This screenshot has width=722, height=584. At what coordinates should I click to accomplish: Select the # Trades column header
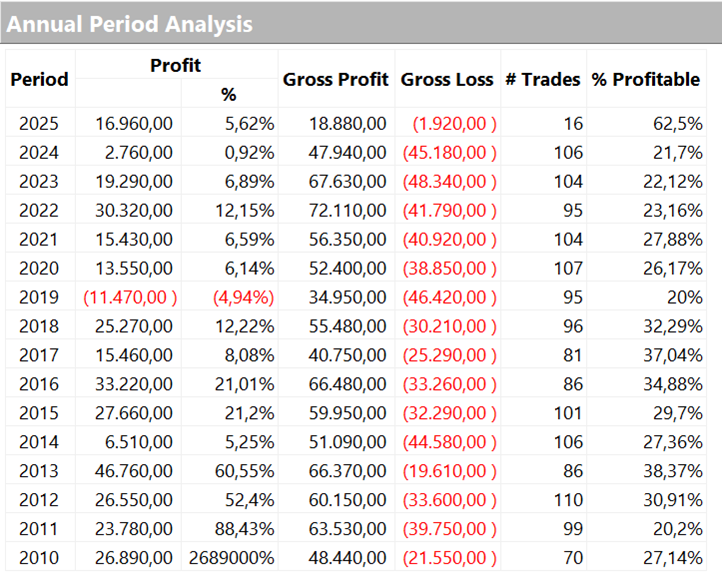point(543,80)
